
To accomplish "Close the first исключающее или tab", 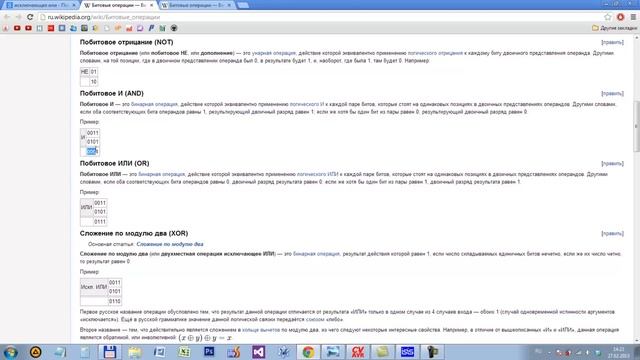I will (74, 5).
